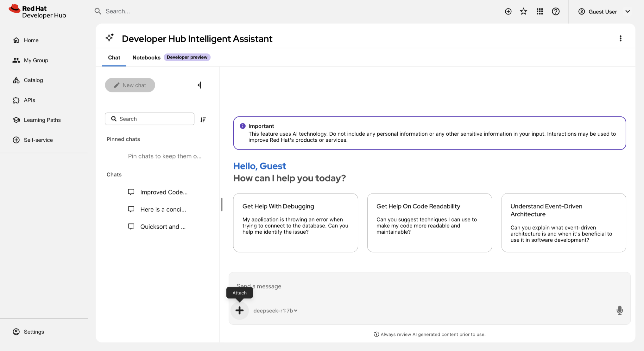This screenshot has height=351, width=644.
Task: Click the Attach plus icon
Action: (x=239, y=310)
